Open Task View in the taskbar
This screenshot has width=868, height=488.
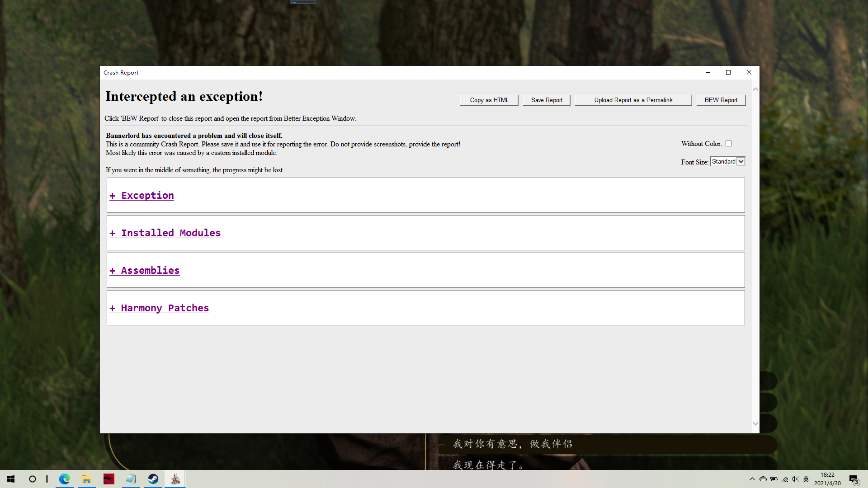(47, 479)
